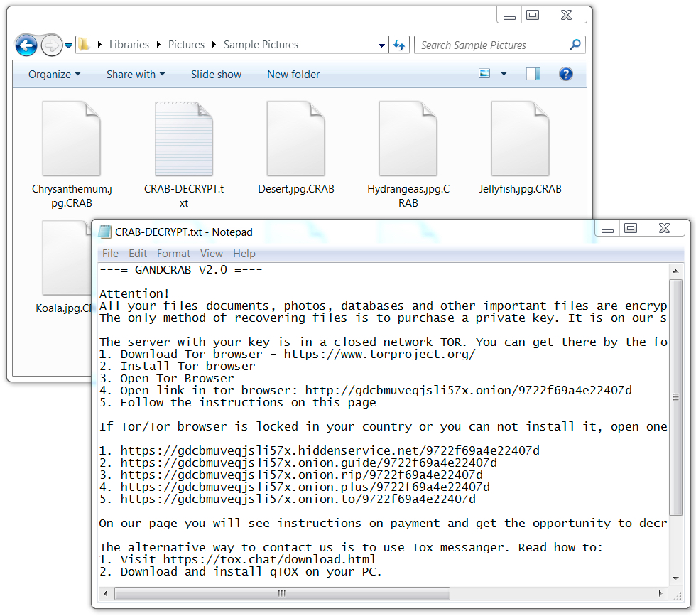Maximize the Explorer window
696x616 pixels.
tap(532, 15)
